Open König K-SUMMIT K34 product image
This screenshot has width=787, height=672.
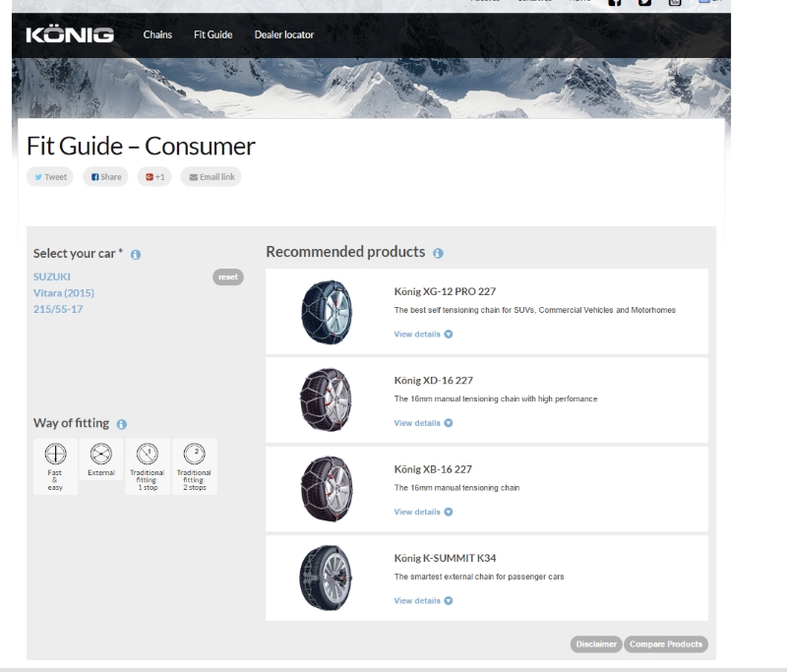[x=327, y=578]
